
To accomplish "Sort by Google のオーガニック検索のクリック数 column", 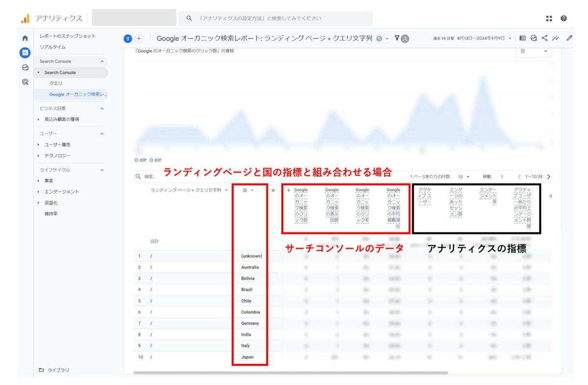I will pyautogui.click(x=301, y=205).
